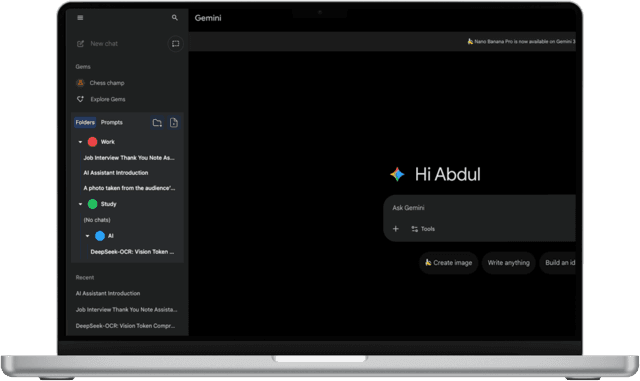Viewport: 640px width, 381px height.
Task: Click the Nano Banana Pro announcement banner
Action: [x=521, y=42]
